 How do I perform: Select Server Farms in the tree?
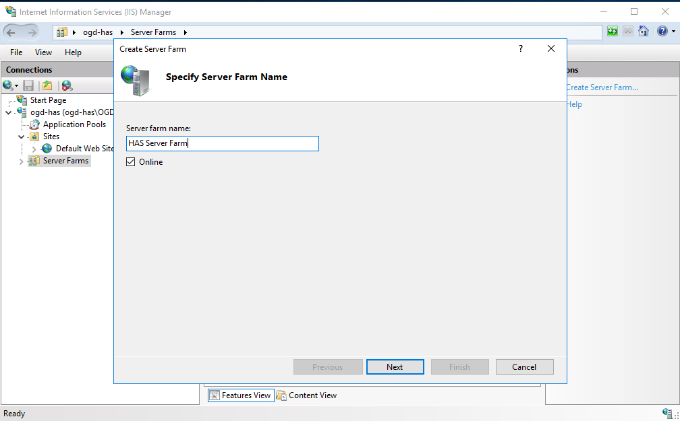65,161
